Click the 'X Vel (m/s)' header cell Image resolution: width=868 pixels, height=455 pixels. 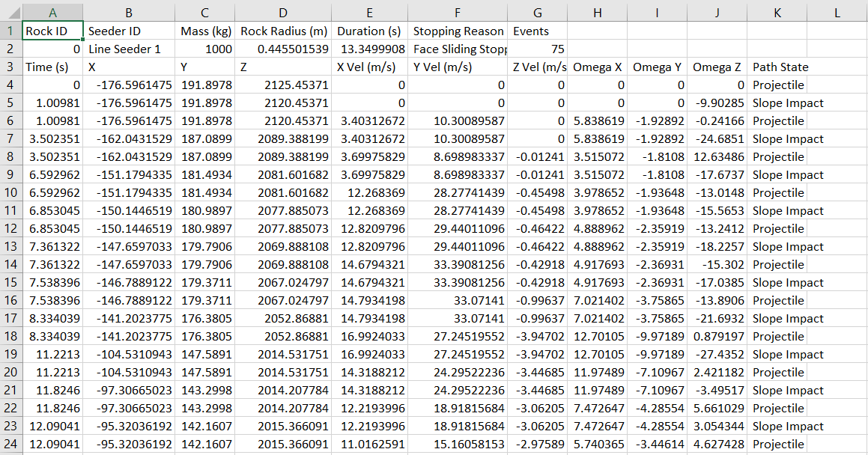pyautogui.click(x=369, y=67)
